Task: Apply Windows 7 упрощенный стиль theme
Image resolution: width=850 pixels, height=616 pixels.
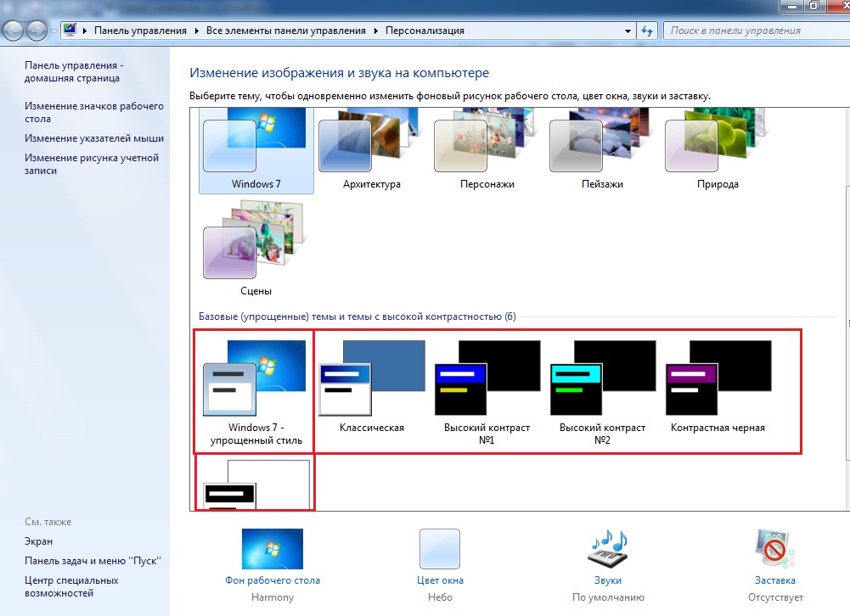Action: coord(256,392)
